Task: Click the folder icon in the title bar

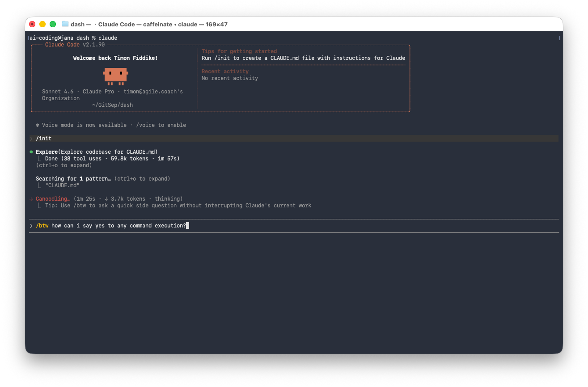Action: tap(65, 24)
